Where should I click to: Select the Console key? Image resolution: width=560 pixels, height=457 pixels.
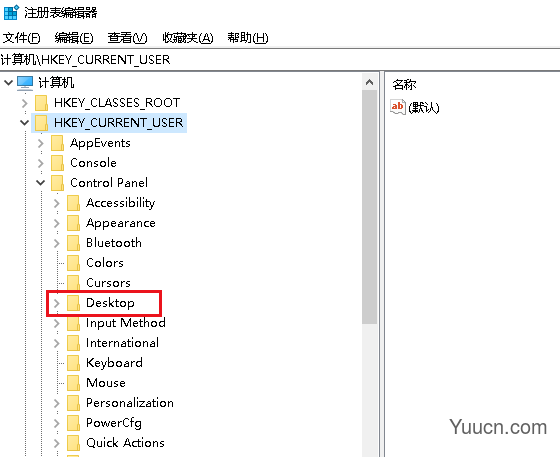(93, 163)
